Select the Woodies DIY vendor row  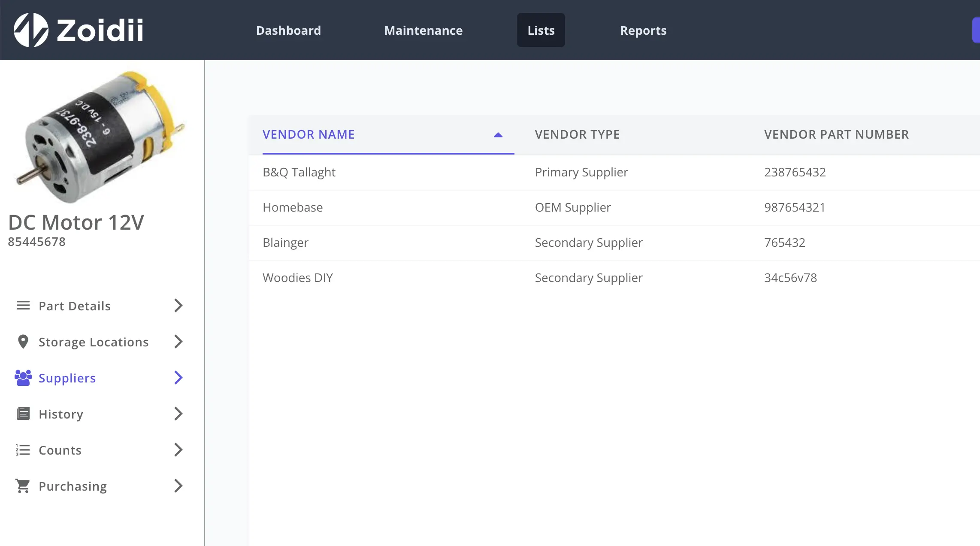tap(614, 278)
